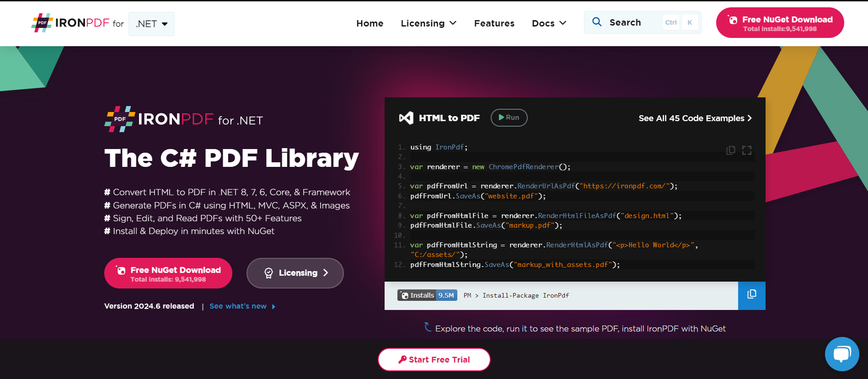This screenshot has height=379, width=868.
Task: Go to the Home menu item
Action: click(370, 23)
